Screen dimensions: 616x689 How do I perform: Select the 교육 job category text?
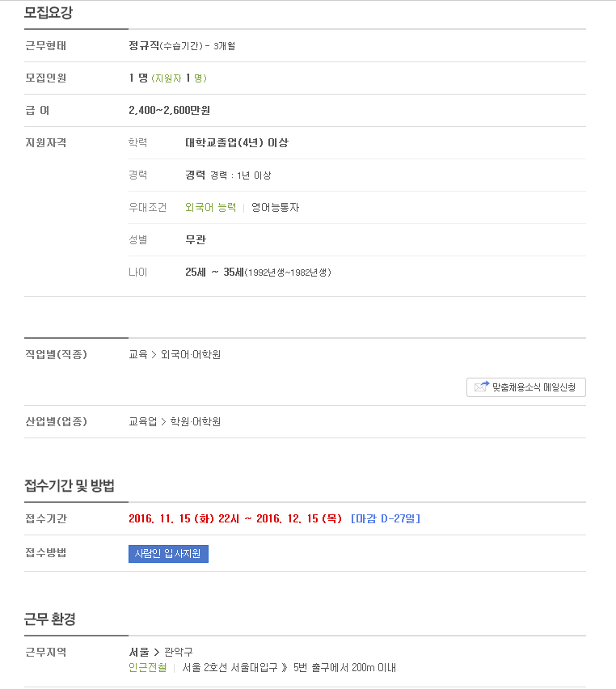coord(138,354)
